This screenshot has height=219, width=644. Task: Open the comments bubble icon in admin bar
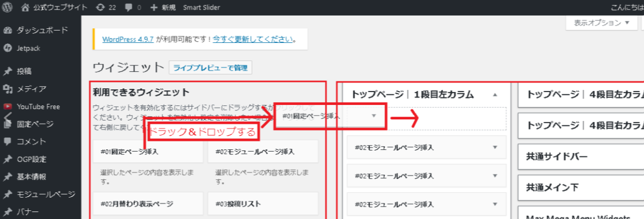point(128,8)
